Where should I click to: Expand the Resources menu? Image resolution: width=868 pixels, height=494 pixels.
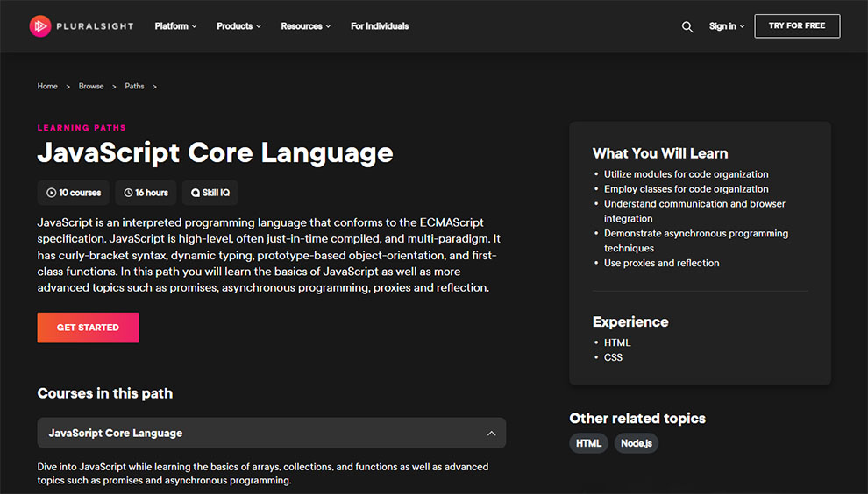point(306,26)
